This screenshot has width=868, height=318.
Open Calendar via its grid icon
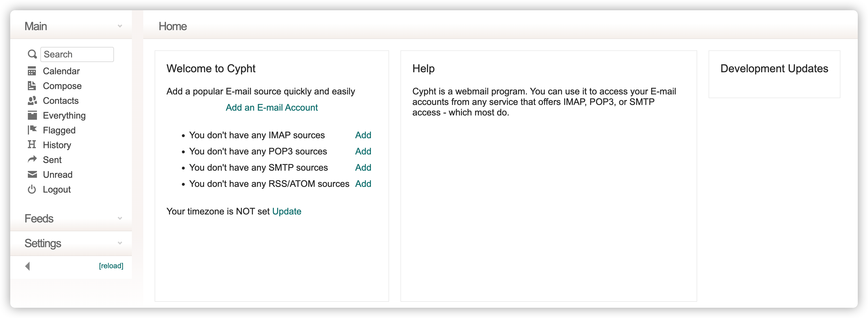coord(32,71)
